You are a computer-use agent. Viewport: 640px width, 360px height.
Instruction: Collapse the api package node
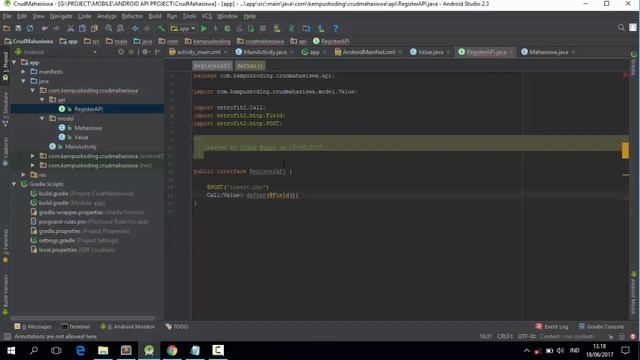[x=42, y=100]
